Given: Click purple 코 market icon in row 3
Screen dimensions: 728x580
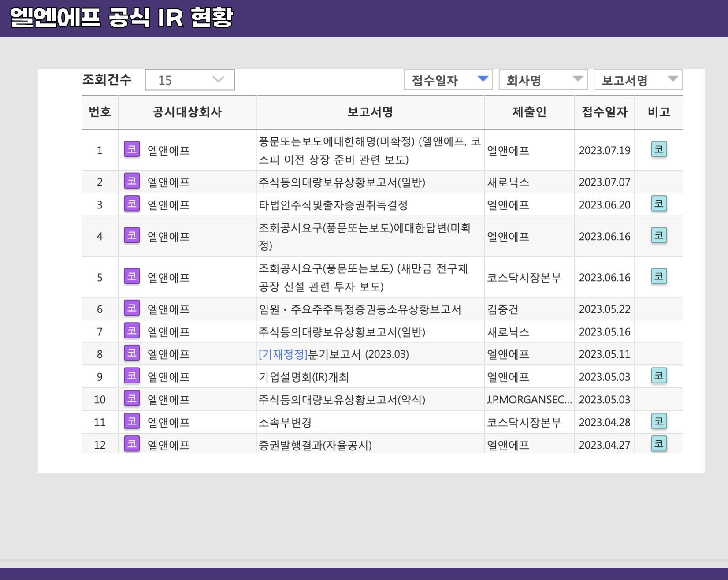Looking at the screenshot, I should click(132, 204).
